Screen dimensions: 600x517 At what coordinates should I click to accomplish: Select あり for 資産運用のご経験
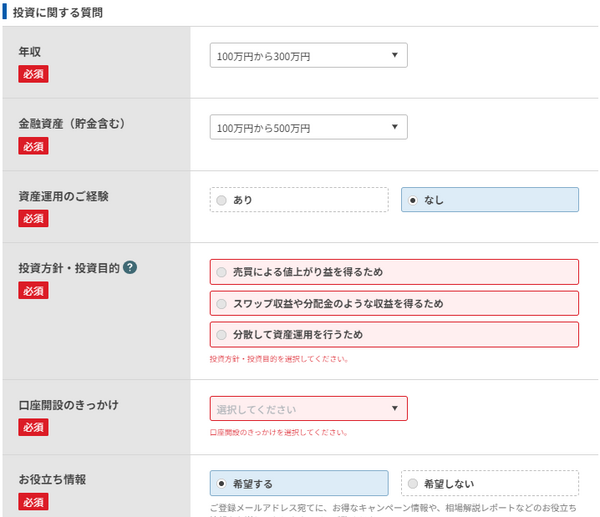point(299,200)
